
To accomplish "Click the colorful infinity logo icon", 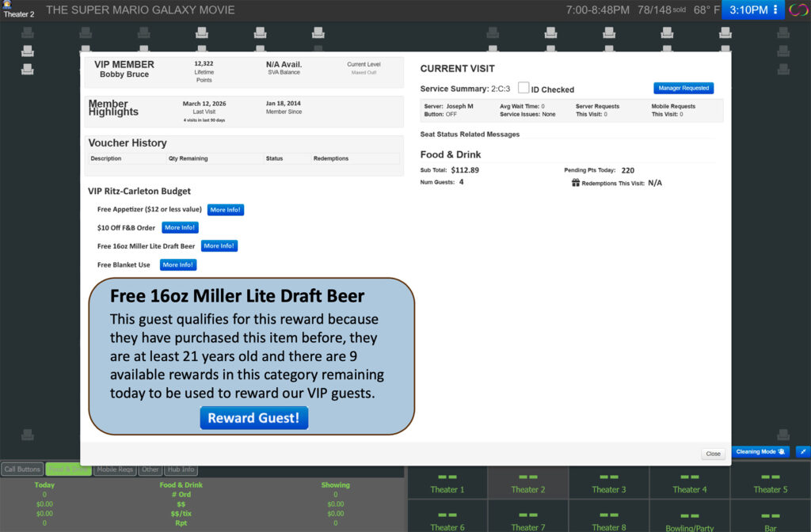I will [798, 10].
